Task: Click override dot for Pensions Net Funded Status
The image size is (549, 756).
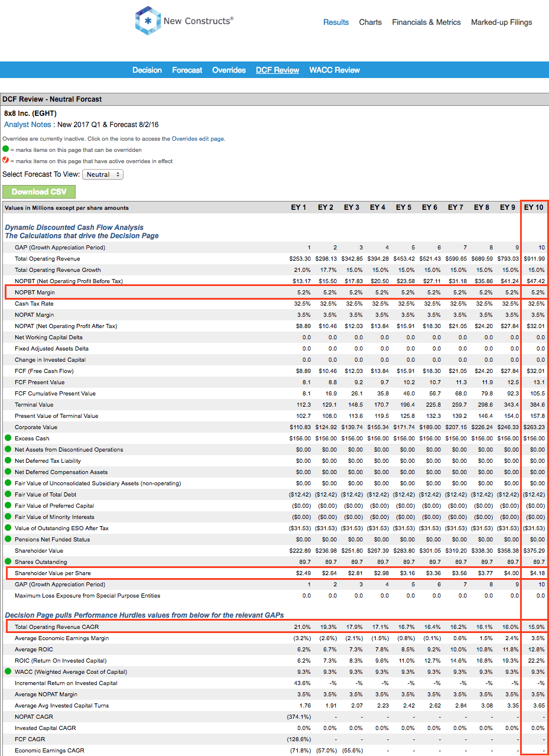Action: tap(8, 539)
